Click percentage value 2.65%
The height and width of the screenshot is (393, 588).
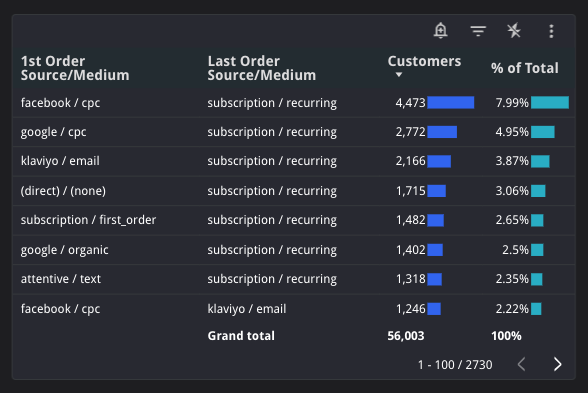(x=512, y=220)
